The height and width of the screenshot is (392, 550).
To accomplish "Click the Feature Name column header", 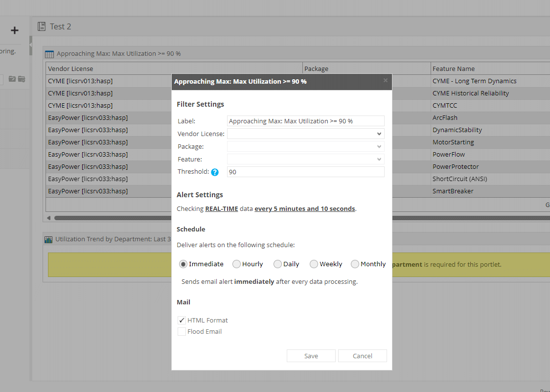I will coord(490,69).
